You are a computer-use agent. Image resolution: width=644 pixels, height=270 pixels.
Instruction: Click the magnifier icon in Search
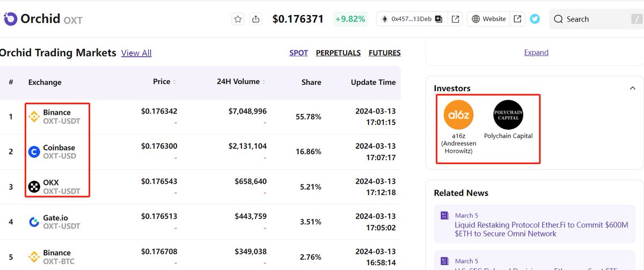click(559, 19)
